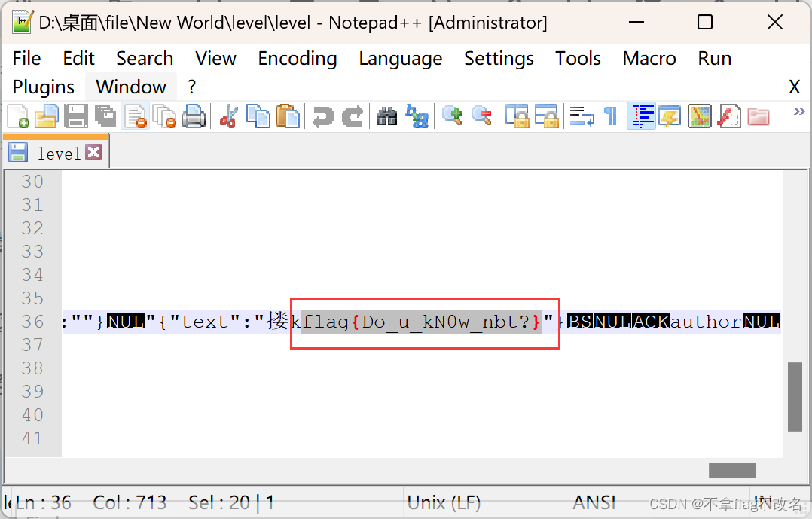Viewport: 812px width, 519px height.
Task: Change line ending format via Unix (LF) indicator
Action: 444,502
